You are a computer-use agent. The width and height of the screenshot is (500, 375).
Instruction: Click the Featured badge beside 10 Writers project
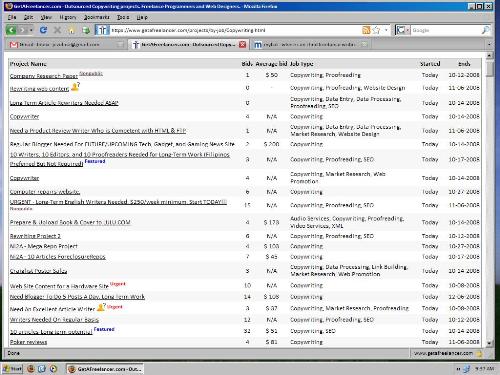(x=95, y=161)
